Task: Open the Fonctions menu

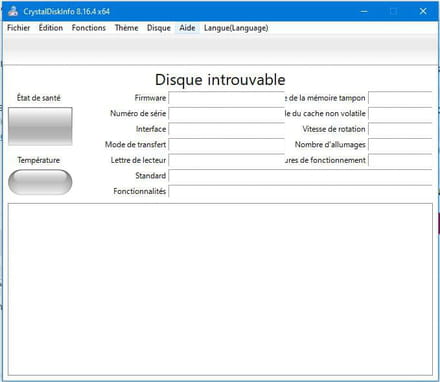Action: [88, 28]
